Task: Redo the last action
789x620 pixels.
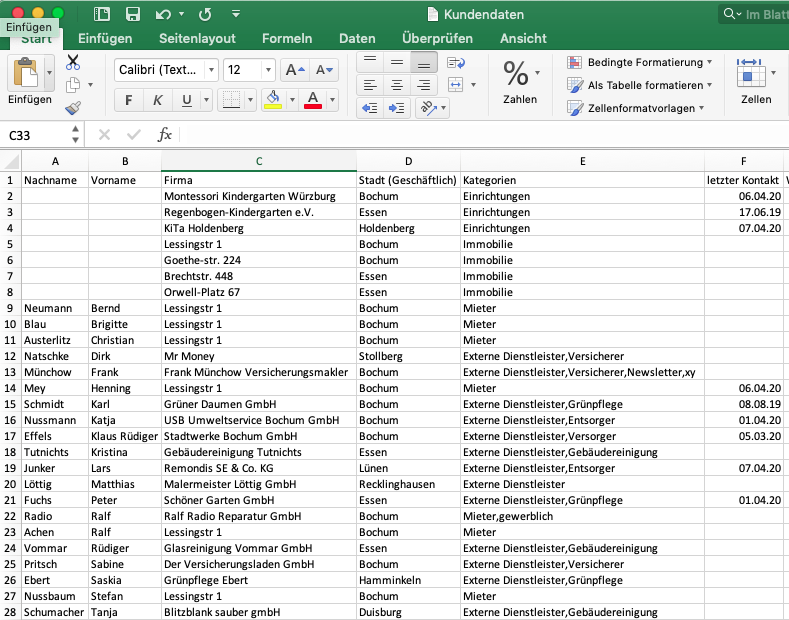Action: coord(205,14)
